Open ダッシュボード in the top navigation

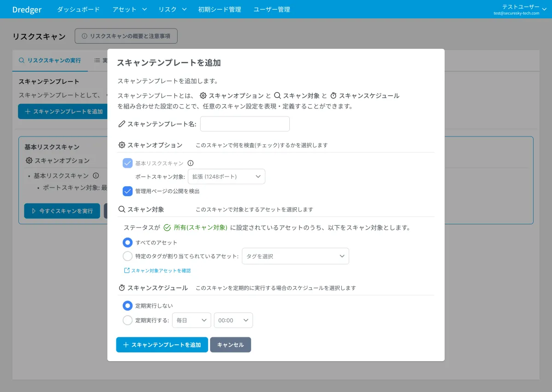pyautogui.click(x=78, y=9)
